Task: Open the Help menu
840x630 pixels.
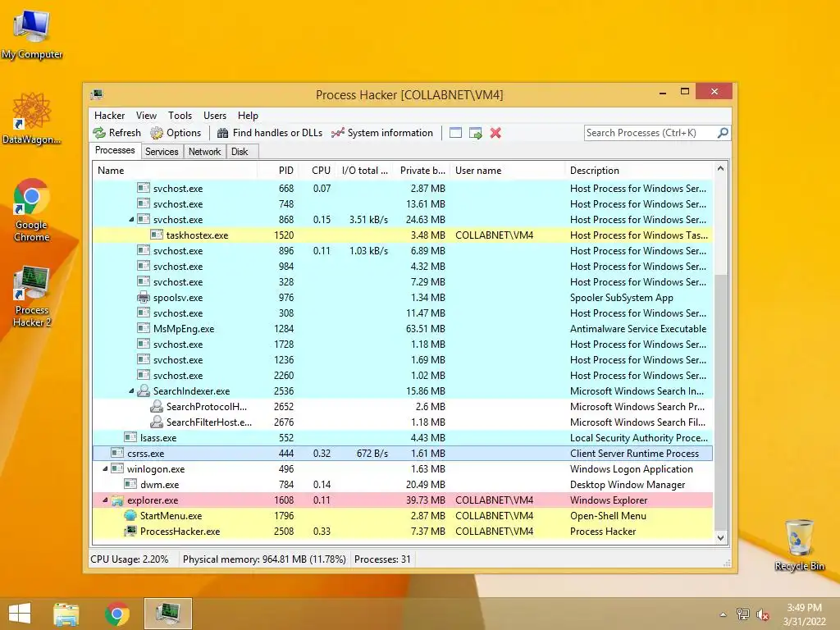Action: click(248, 116)
